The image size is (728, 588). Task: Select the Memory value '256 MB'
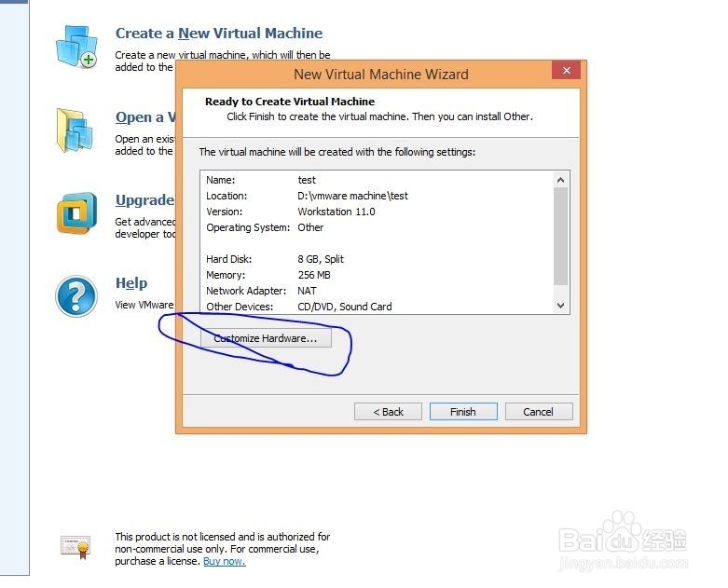[x=314, y=275]
